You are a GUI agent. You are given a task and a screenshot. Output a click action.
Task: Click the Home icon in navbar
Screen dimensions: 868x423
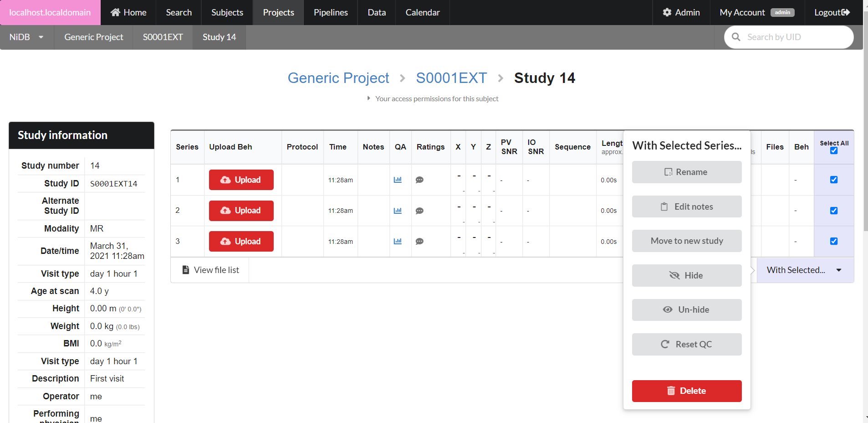116,12
